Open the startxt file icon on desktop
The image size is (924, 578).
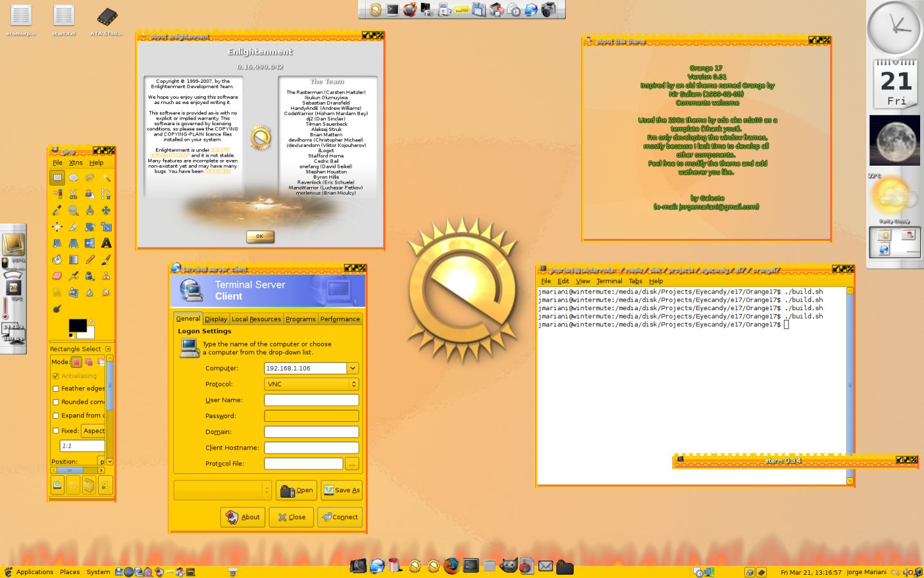(x=64, y=20)
